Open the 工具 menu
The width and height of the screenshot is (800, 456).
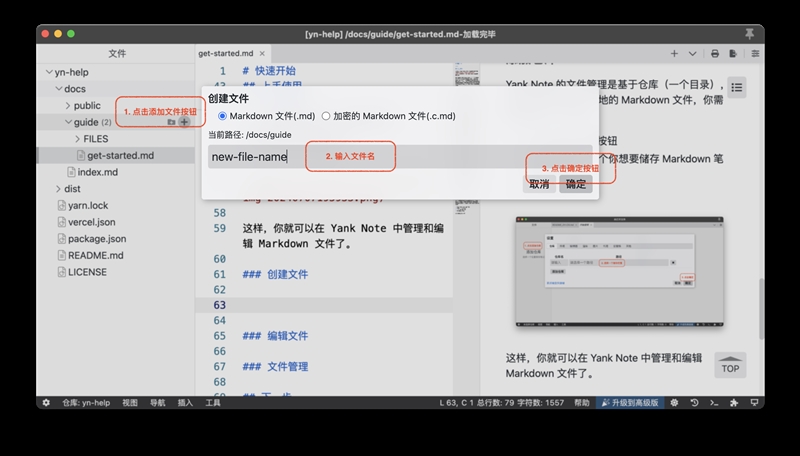pos(213,402)
